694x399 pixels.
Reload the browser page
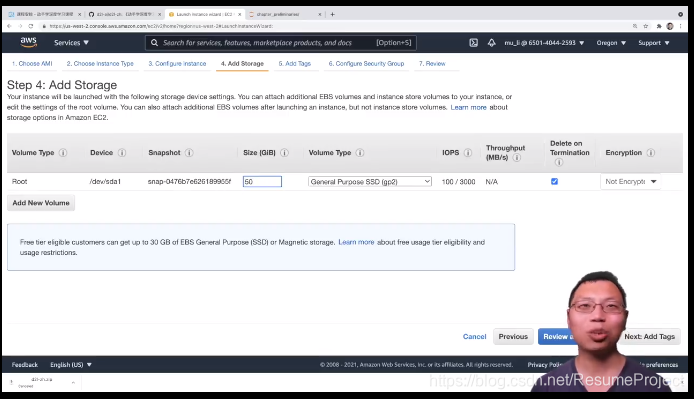[x=31, y=26]
